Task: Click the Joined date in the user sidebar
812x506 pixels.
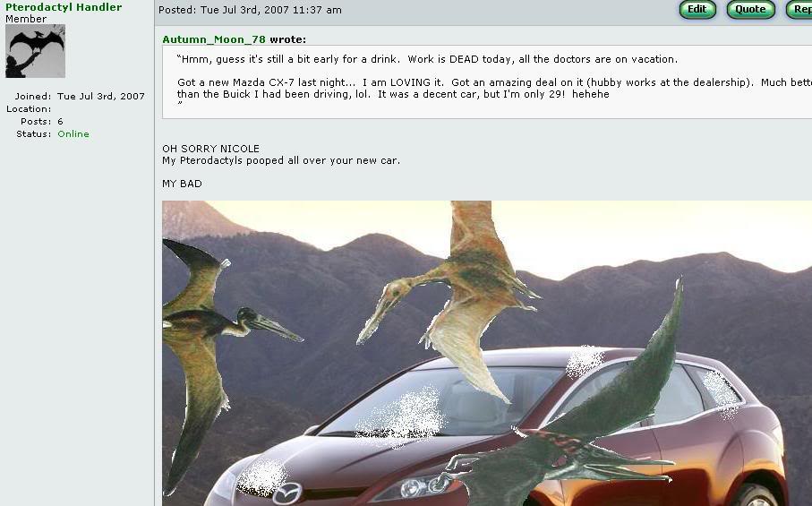Action: point(101,97)
